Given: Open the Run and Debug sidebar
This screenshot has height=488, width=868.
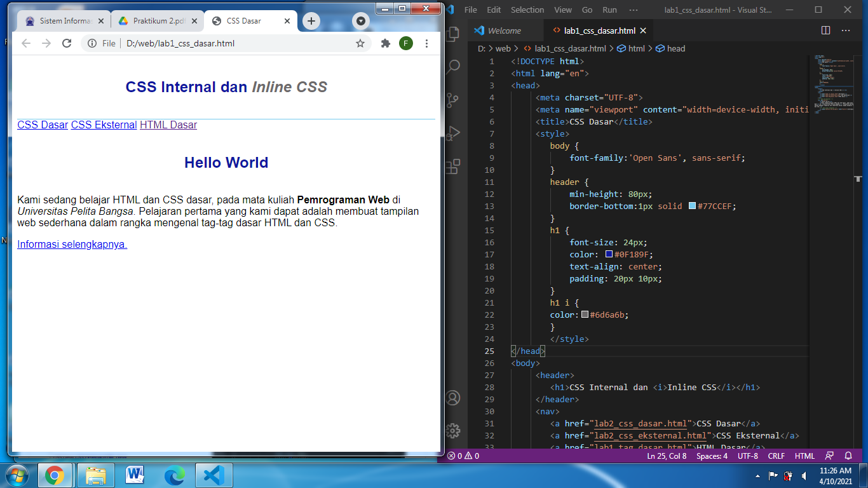Looking at the screenshot, I should coord(452,133).
